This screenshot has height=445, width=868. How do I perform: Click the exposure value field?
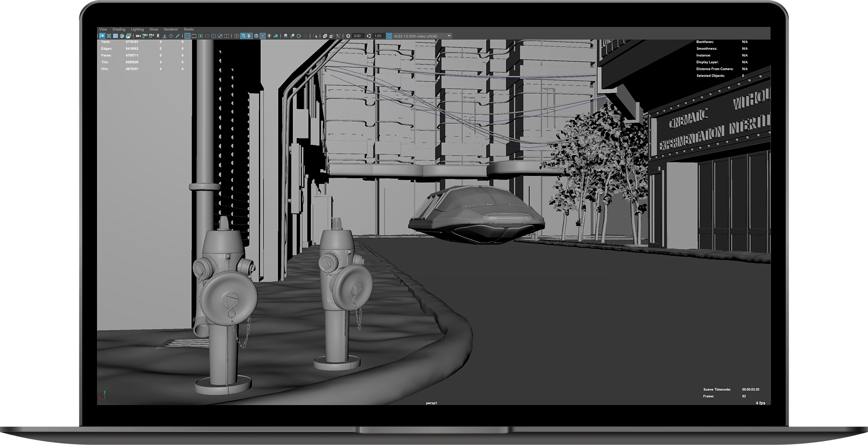pos(357,36)
